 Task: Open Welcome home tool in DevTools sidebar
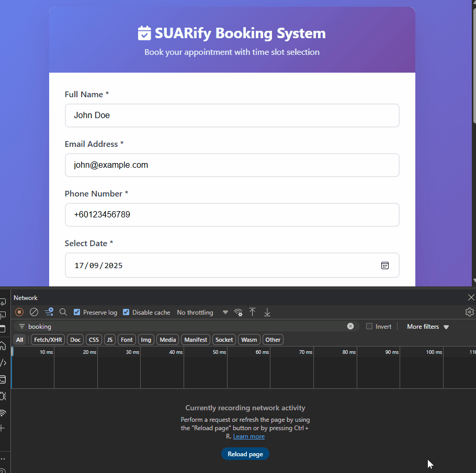click(x=3, y=346)
